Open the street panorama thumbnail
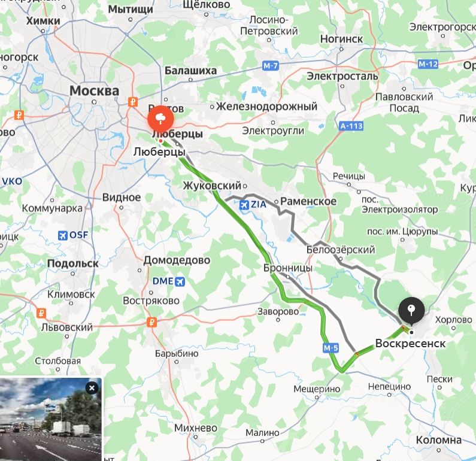The width and height of the screenshot is (476, 461). click(50, 419)
